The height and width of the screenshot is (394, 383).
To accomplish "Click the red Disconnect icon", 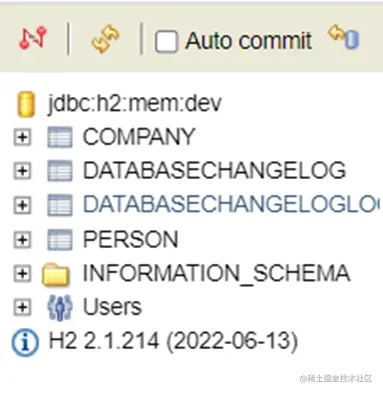I will (x=32, y=38).
